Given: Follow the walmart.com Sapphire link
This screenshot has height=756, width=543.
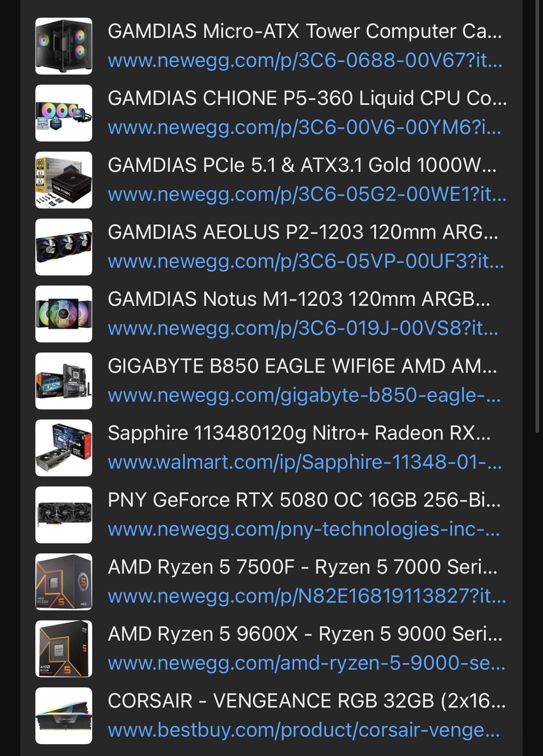Looking at the screenshot, I should click(x=305, y=462).
